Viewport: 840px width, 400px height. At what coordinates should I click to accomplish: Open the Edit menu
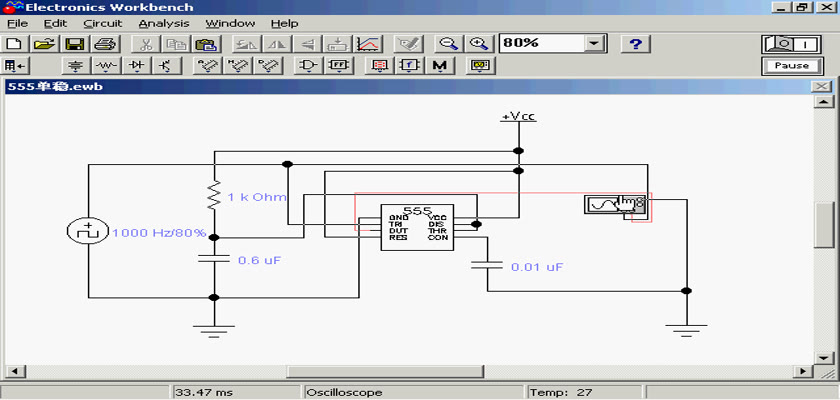coord(55,24)
